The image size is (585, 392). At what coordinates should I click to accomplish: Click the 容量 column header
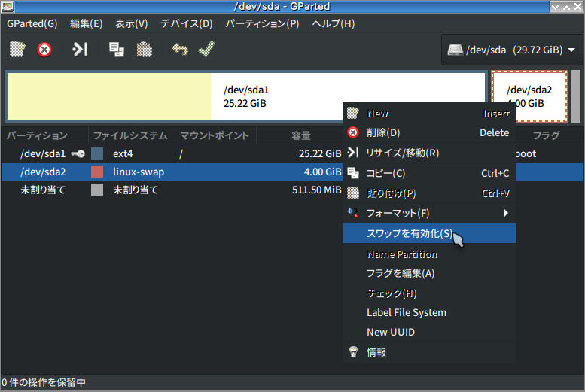pyautogui.click(x=301, y=135)
